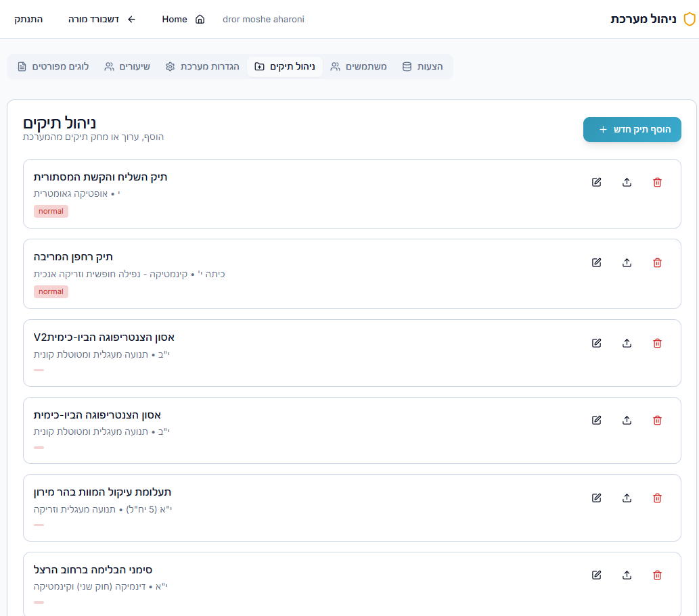Image resolution: width=699 pixels, height=616 pixels.
Task: Go back to דשבורד מורה
Action: [102, 19]
